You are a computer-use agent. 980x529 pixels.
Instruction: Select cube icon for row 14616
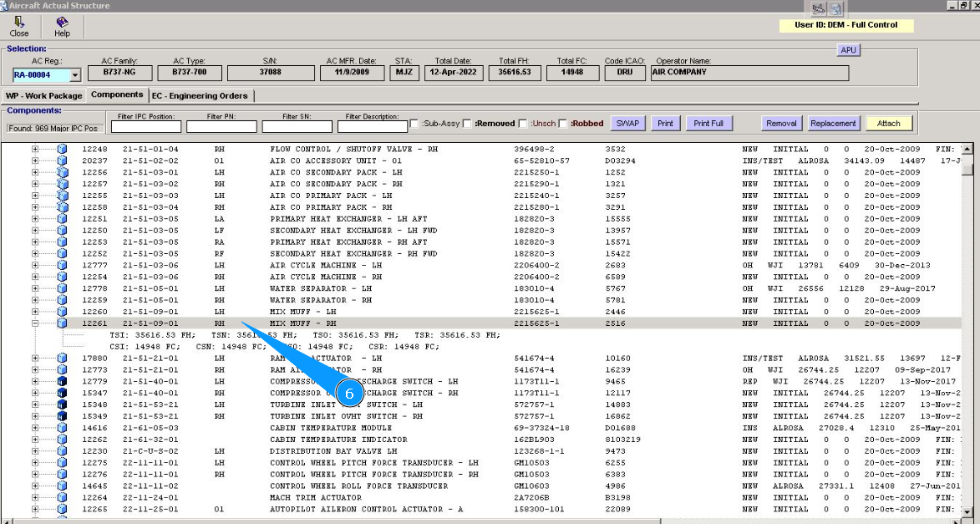click(62, 428)
